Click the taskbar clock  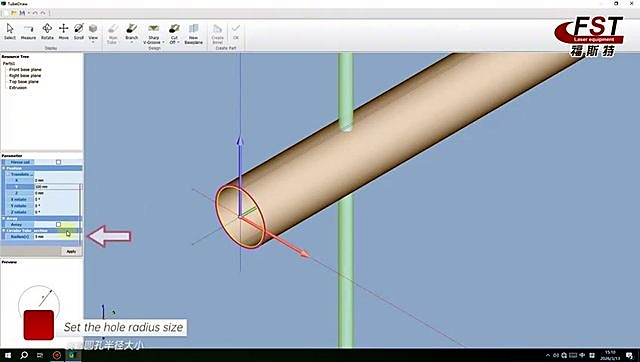[611, 355]
